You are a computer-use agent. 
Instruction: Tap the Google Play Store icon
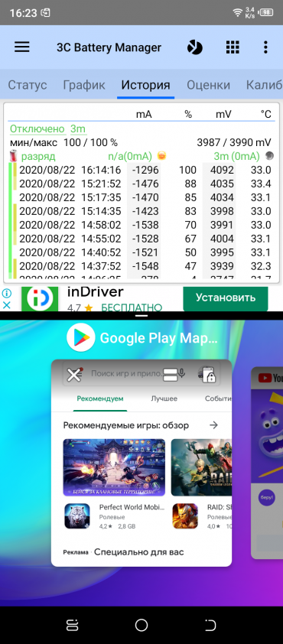tap(81, 337)
